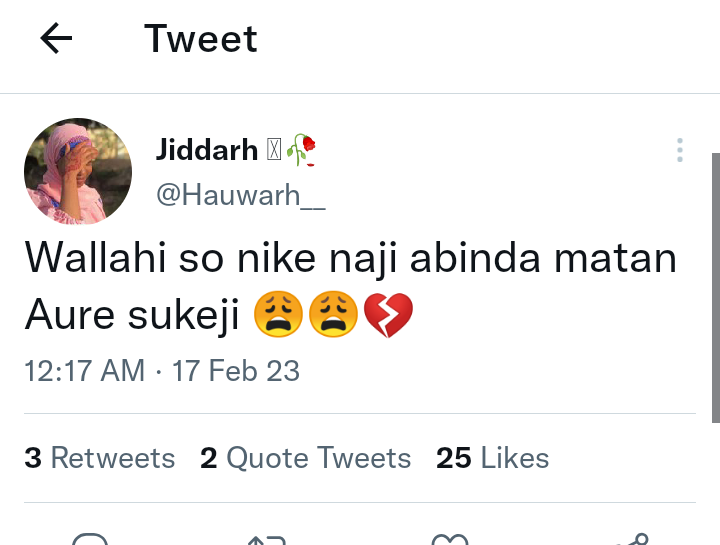Tap the share icon below the tweet

[632, 538]
